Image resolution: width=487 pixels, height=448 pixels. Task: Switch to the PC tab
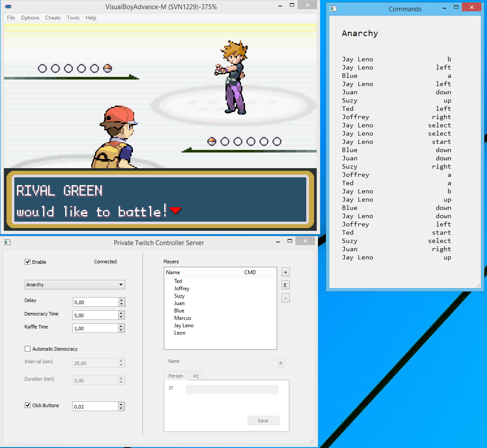pos(196,376)
